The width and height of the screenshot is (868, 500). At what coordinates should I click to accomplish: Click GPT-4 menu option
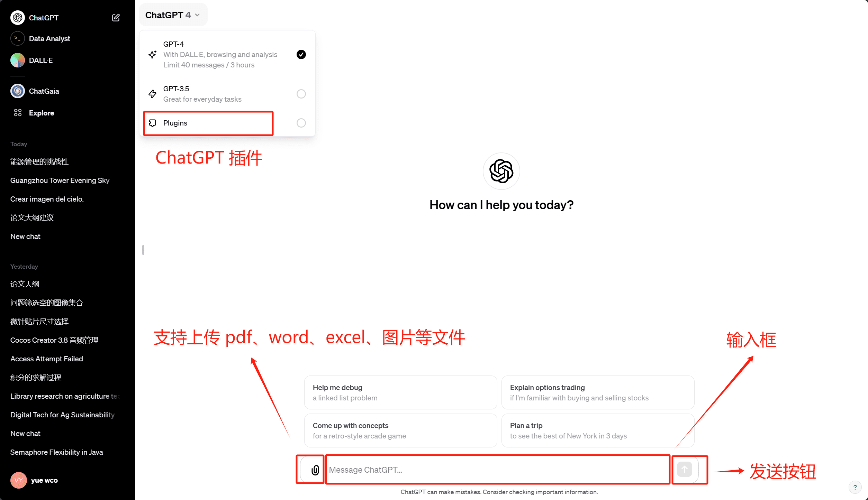228,54
